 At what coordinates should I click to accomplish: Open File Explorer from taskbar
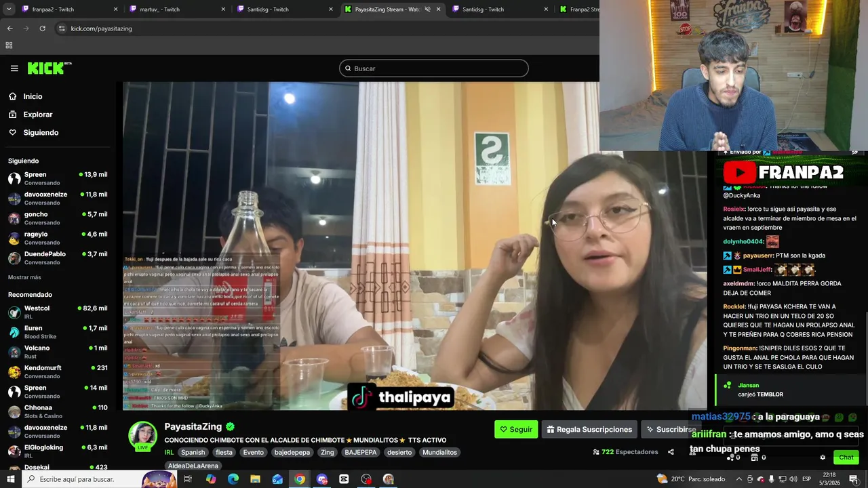pos(255,479)
